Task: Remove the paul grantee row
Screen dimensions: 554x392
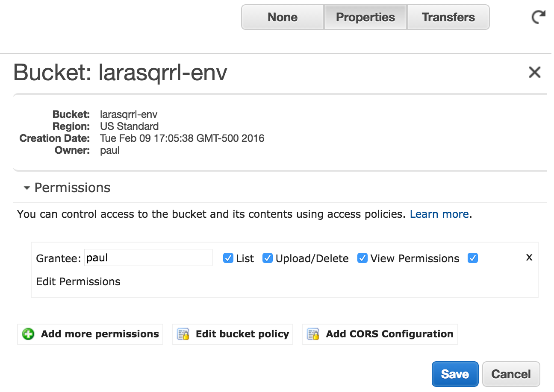Action: point(529,257)
